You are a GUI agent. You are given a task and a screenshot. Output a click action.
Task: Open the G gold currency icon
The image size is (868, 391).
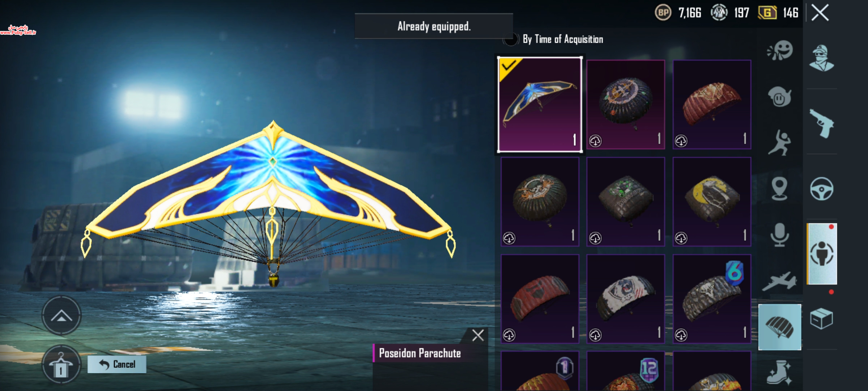click(x=767, y=13)
